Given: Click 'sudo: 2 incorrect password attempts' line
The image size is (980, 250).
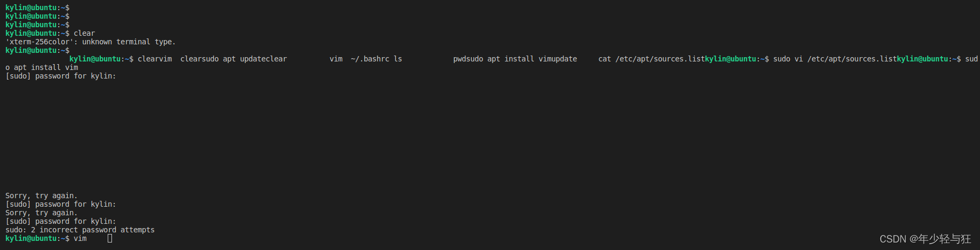Looking at the screenshot, I should click(x=80, y=230).
